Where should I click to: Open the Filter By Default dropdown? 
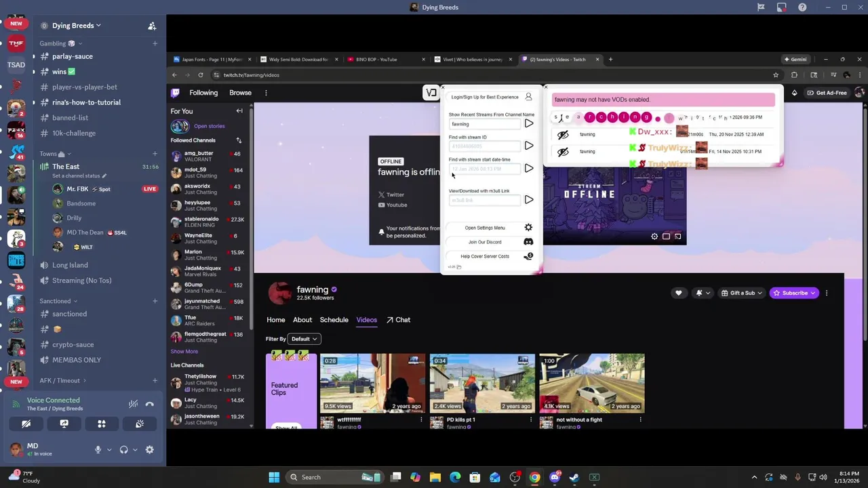pos(304,339)
